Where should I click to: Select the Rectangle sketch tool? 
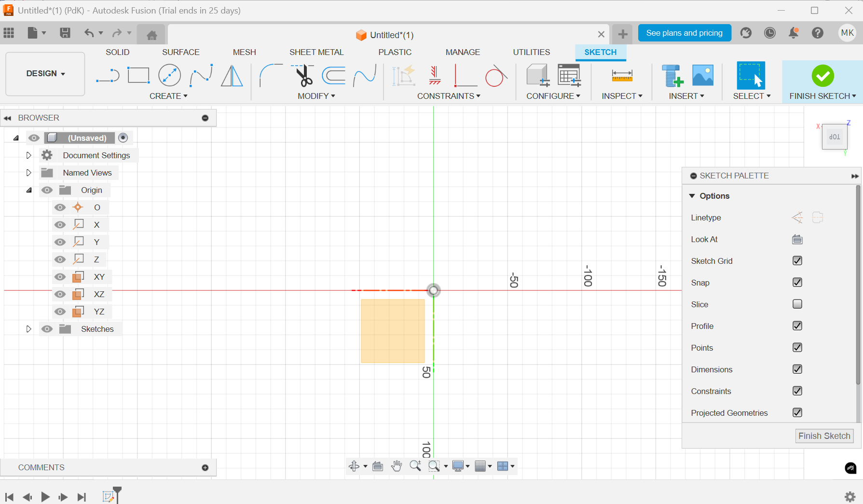pyautogui.click(x=138, y=76)
